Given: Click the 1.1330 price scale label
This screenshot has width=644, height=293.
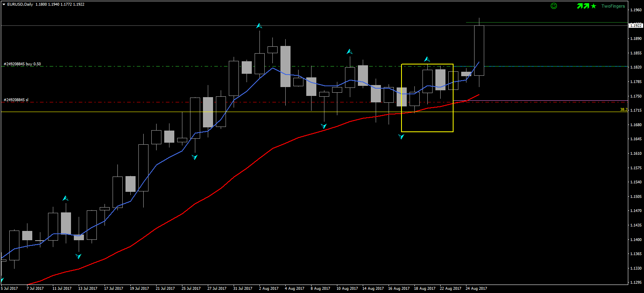Looking at the screenshot, I should (x=636, y=268).
